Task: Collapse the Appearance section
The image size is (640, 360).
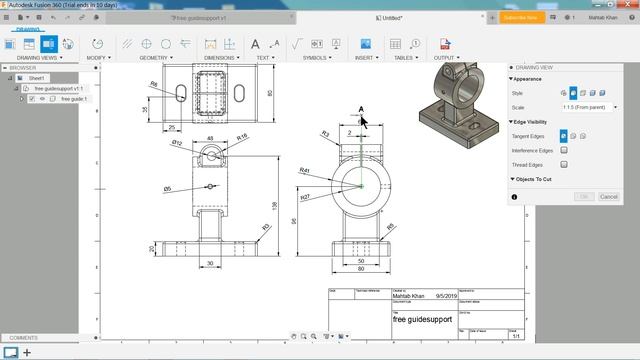Action: 511,79
